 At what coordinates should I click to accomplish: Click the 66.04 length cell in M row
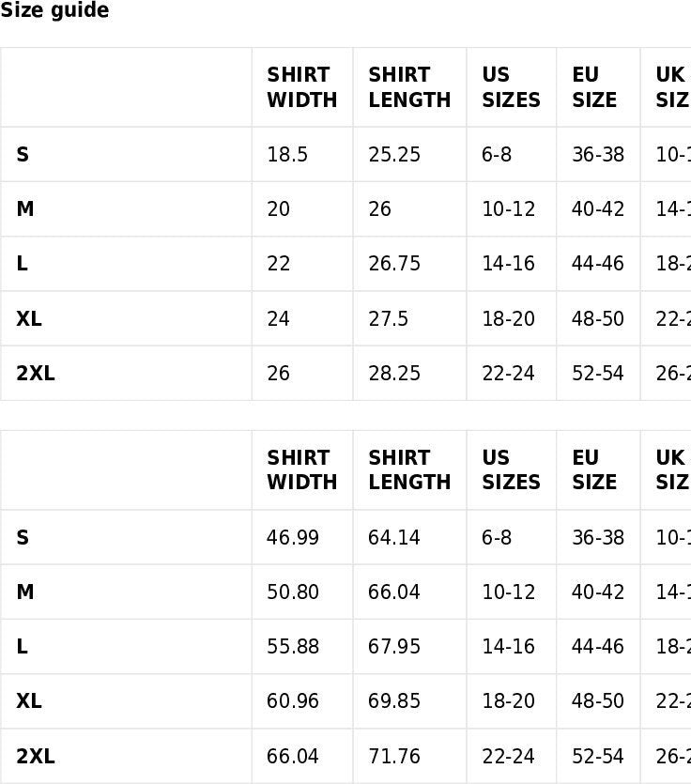(394, 592)
